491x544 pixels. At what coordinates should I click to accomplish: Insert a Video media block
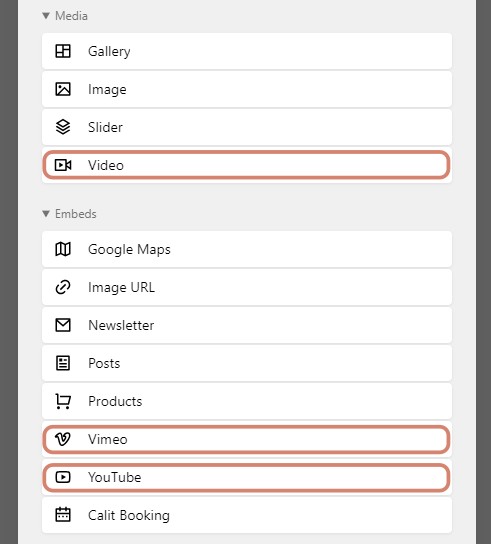tap(247, 165)
